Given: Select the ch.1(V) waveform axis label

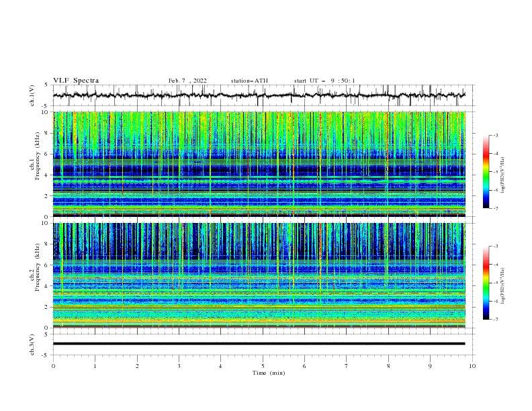Looking at the screenshot, I should (x=32, y=95).
